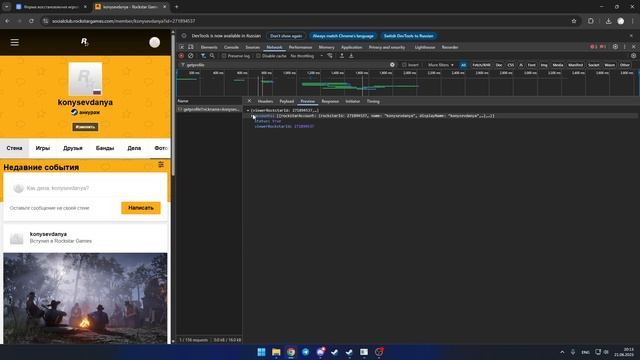
Task: Open network search magnifier icon
Action: (212, 56)
